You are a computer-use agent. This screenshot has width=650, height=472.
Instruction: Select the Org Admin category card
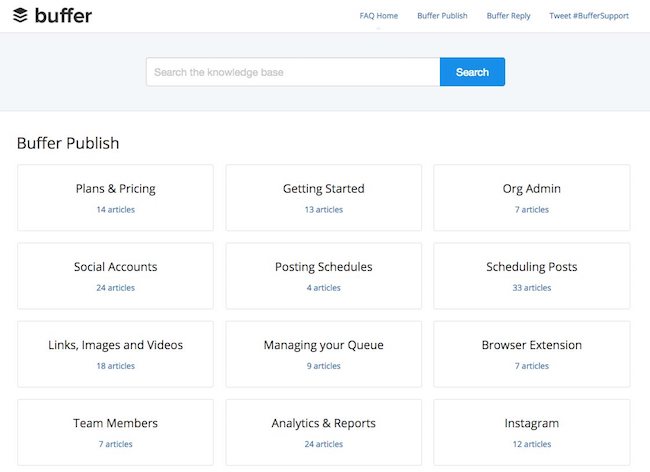[531, 197]
